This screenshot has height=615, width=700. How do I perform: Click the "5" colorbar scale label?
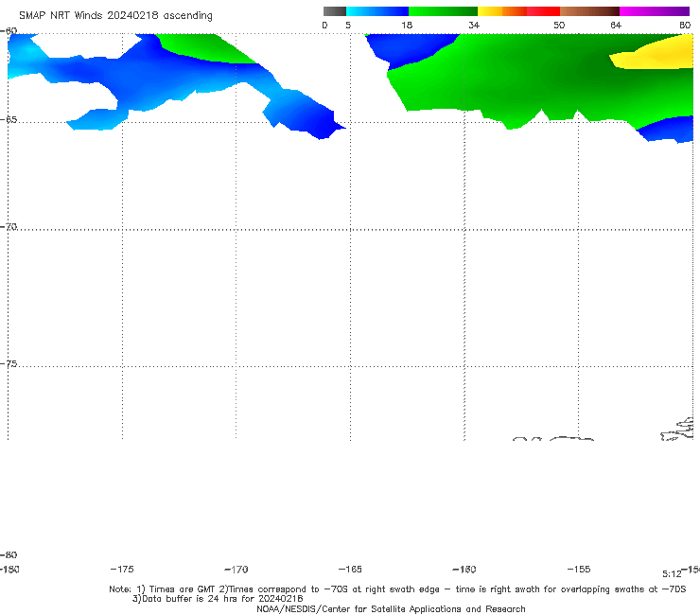348,25
